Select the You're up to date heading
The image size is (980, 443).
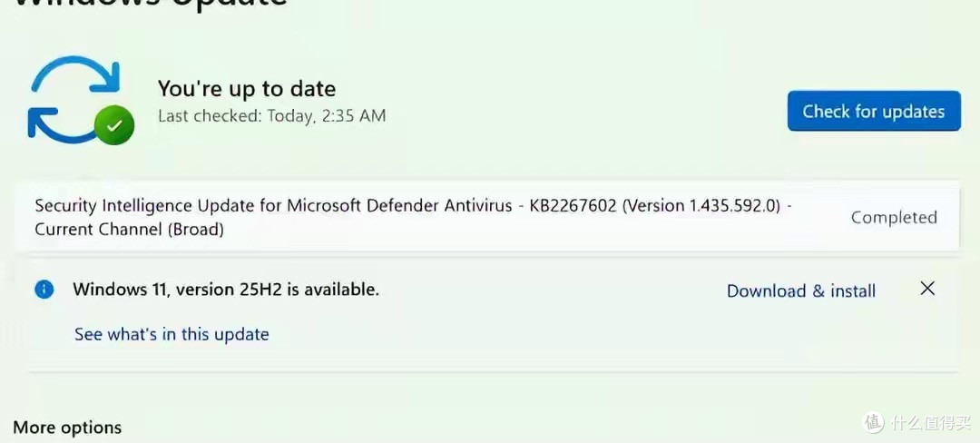(246, 89)
